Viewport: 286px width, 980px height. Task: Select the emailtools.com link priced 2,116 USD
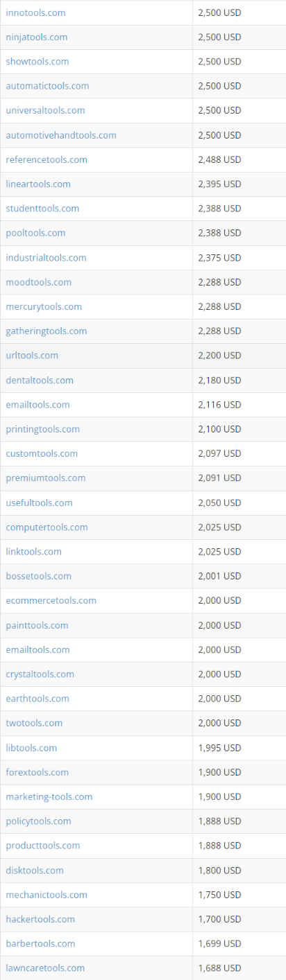click(x=37, y=404)
